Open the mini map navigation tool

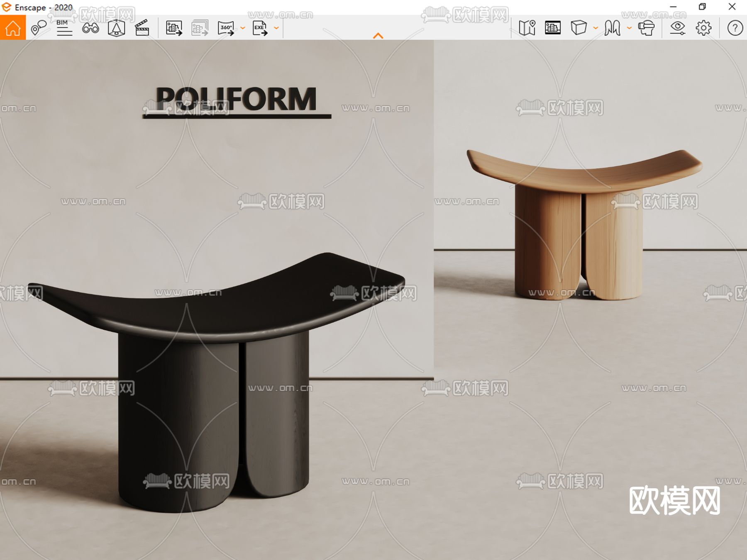[528, 28]
